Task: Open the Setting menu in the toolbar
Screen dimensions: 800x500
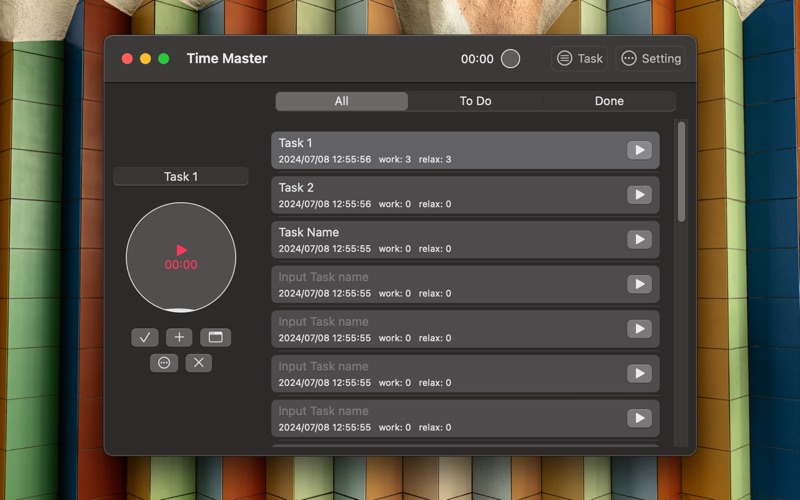Action: pyautogui.click(x=650, y=59)
